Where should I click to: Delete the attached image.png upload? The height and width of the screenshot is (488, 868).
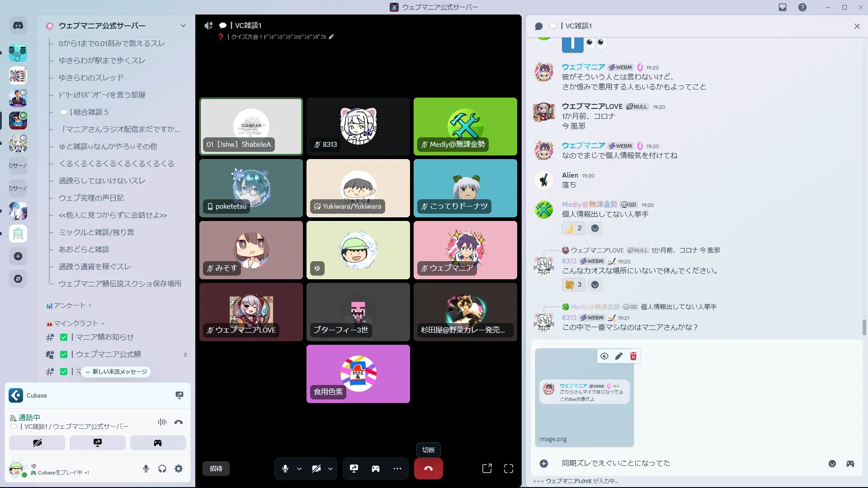(x=633, y=357)
